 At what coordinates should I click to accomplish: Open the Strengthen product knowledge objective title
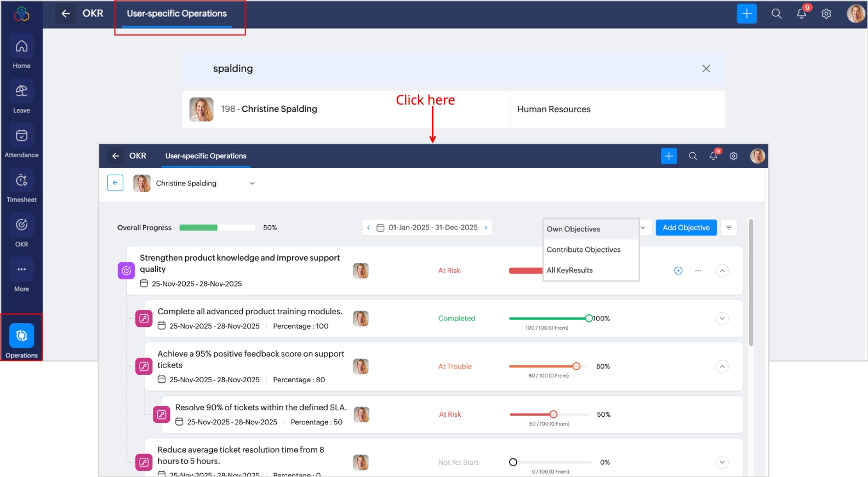click(239, 263)
